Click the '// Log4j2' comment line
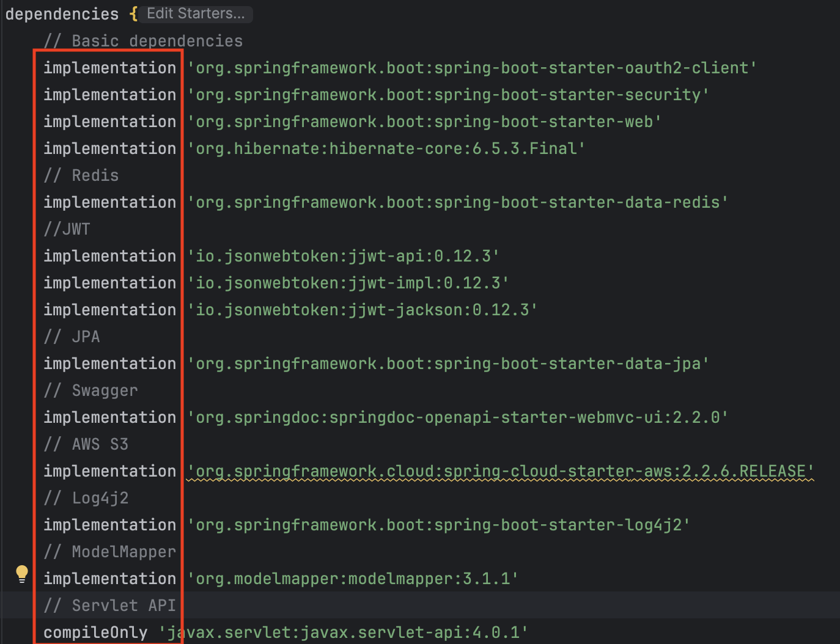 [x=86, y=498]
